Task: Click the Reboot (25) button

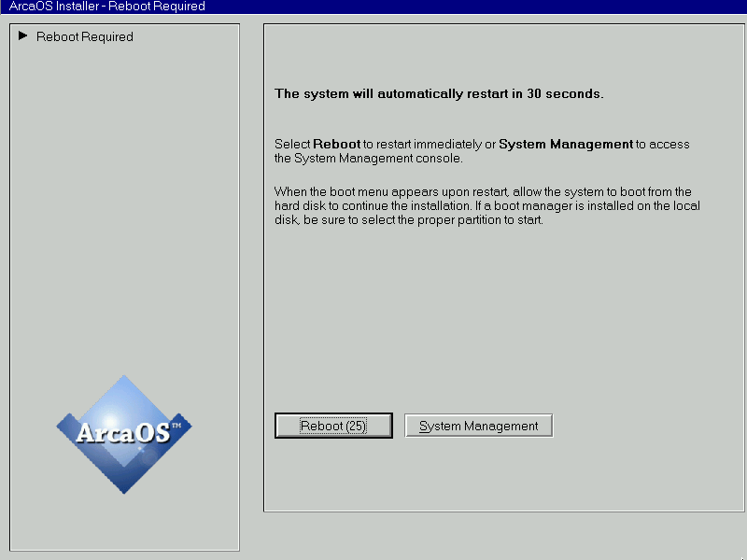Action: tap(333, 426)
